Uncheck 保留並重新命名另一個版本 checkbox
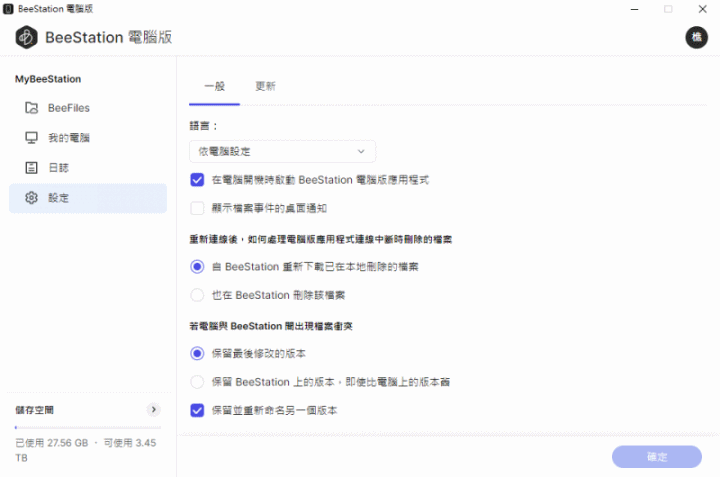Viewport: 720px width, 477px height. click(x=197, y=410)
